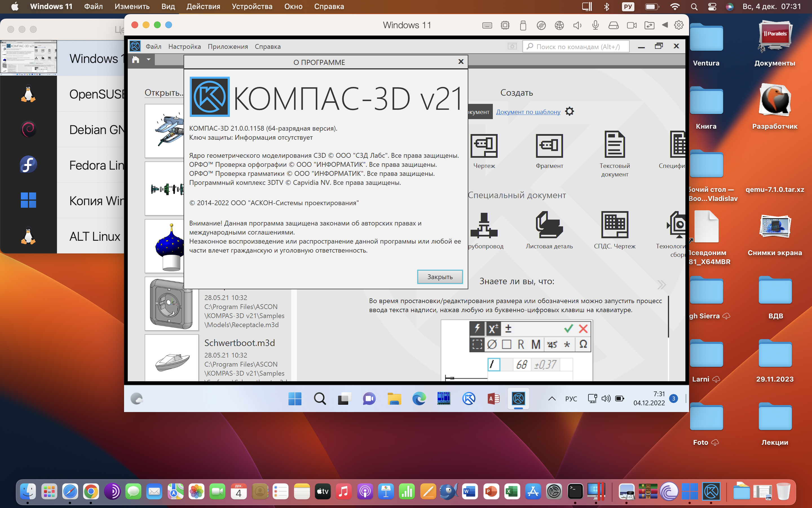This screenshot has height=508, width=812.
Task: Collapse Parallels toolbar with triangle arrow
Action: point(665,25)
